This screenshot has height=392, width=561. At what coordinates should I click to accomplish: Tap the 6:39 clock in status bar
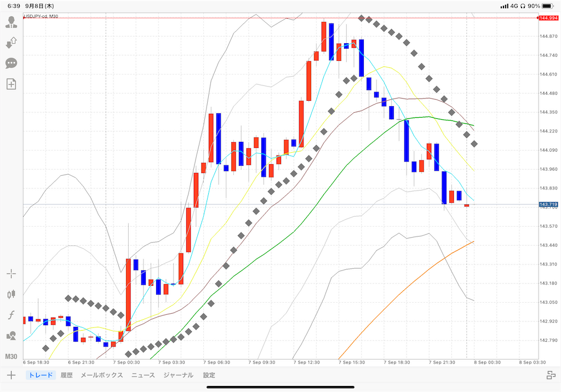tap(14, 6)
